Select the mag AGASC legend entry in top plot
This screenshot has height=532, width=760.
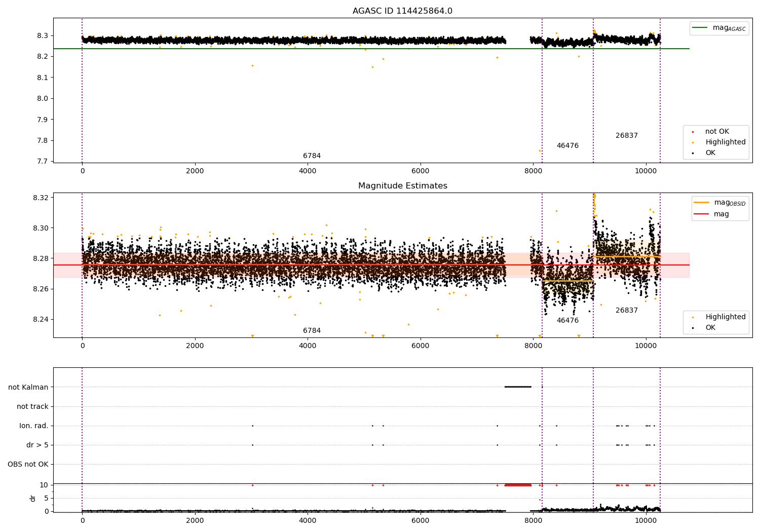point(719,28)
